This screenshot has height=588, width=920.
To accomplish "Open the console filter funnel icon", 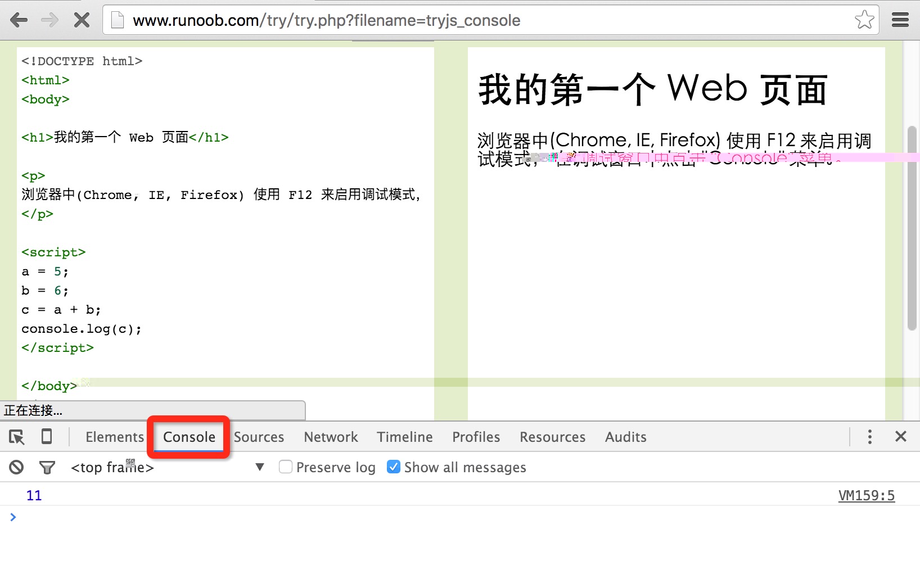I will [47, 467].
